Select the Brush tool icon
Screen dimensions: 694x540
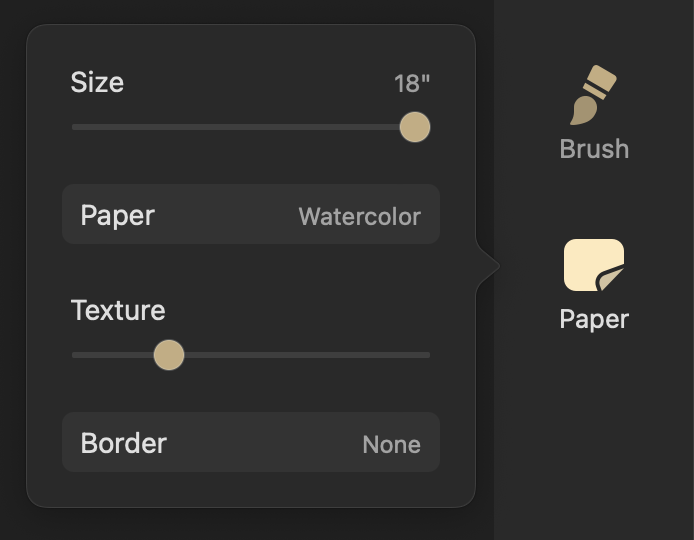[593, 95]
